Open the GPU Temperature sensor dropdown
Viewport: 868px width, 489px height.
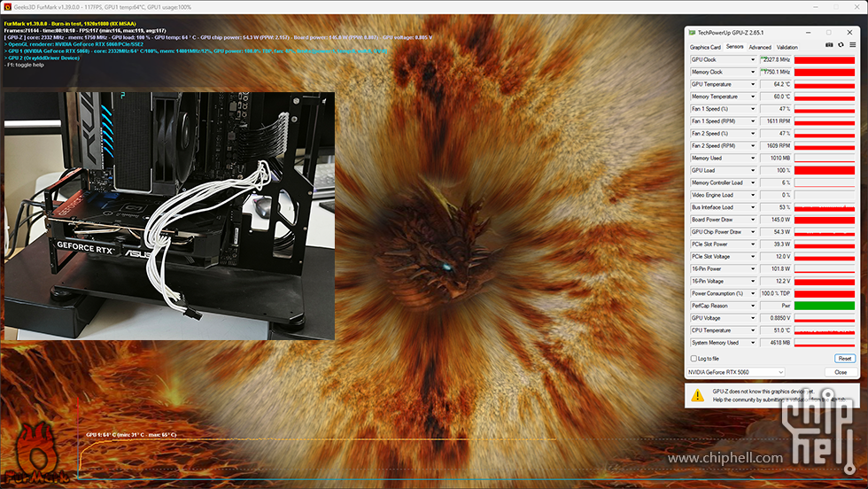pyautogui.click(x=752, y=84)
